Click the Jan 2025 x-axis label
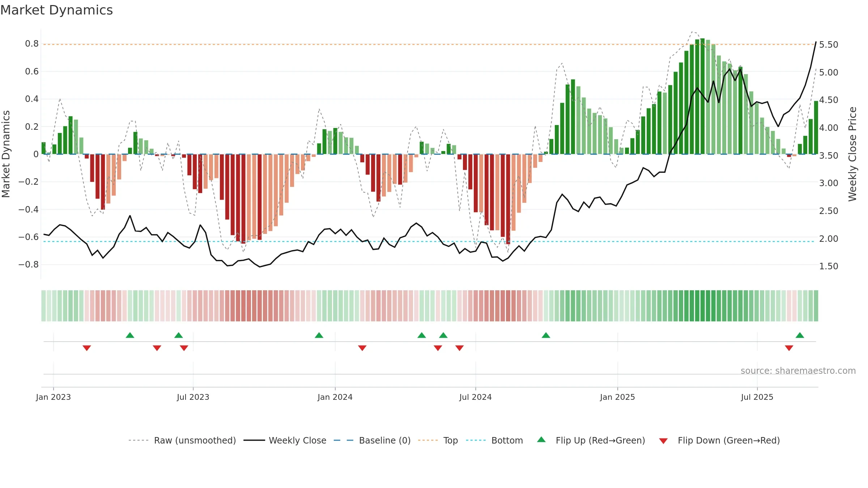868x488 pixels. 618,397
